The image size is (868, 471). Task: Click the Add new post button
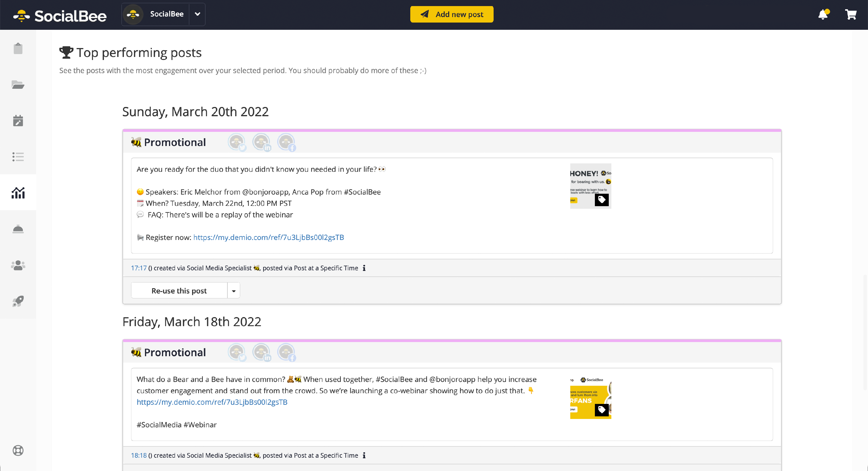[452, 14]
